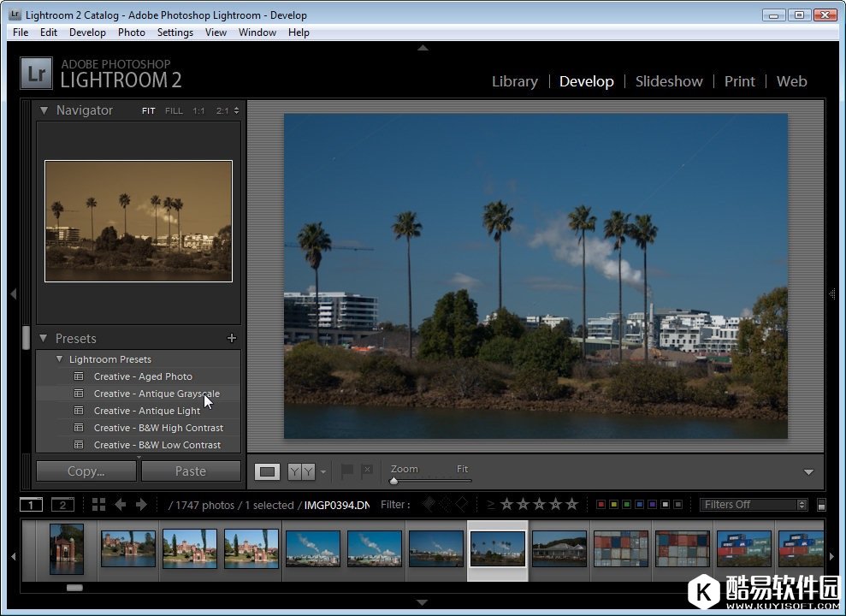Collapse the Navigator panel
The width and height of the screenshot is (846, 616).
coord(44,110)
